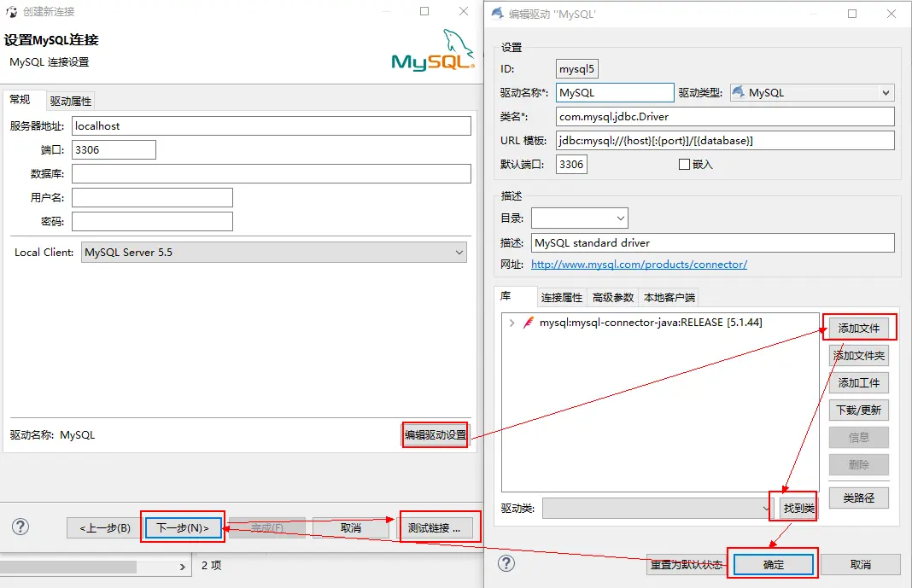
Task: Switch to the 连接属性 tab
Action: (x=562, y=298)
